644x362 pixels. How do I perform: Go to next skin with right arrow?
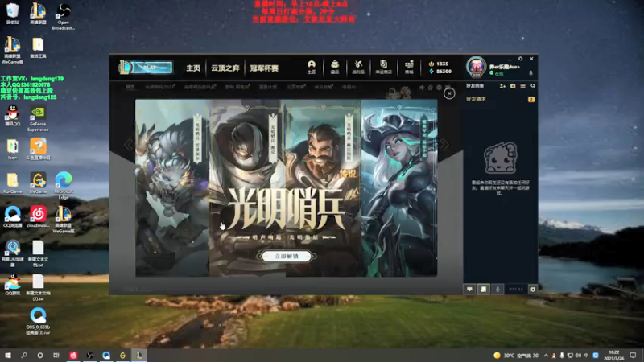(444, 145)
